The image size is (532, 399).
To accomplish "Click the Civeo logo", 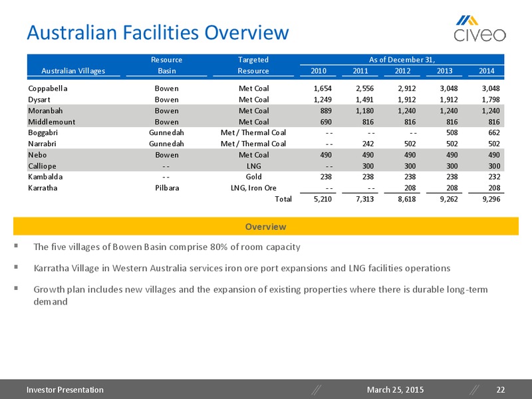I will (x=479, y=29).
